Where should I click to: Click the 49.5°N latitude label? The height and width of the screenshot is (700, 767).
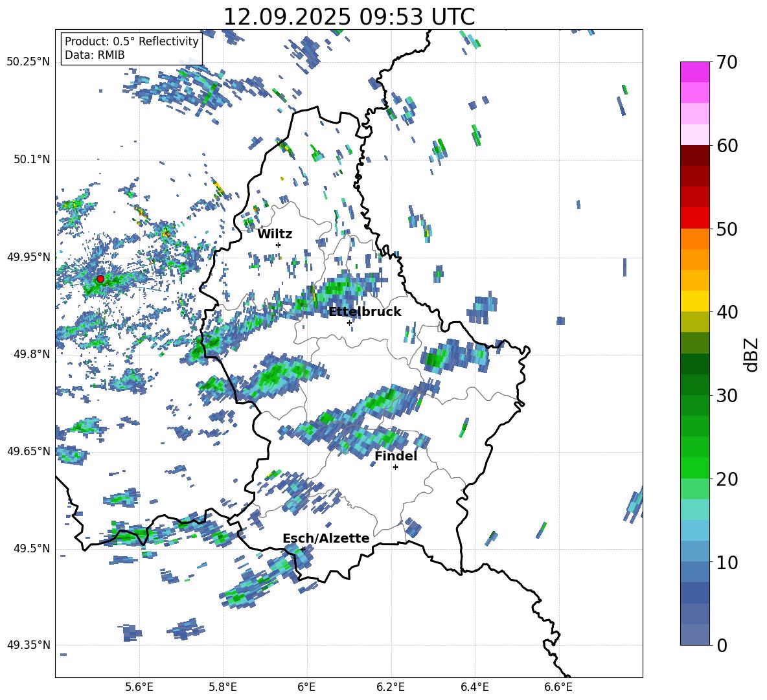(x=31, y=548)
